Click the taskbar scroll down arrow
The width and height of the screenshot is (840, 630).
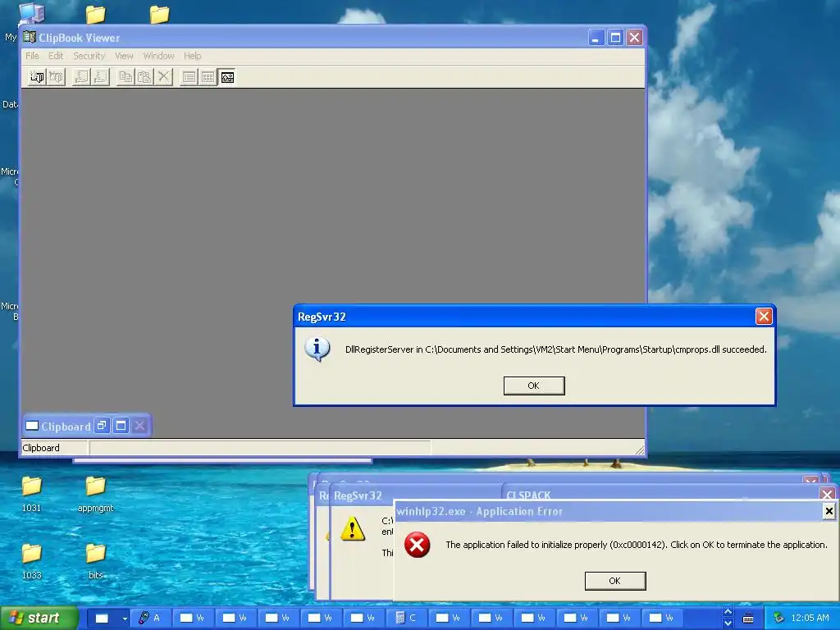tap(728, 623)
